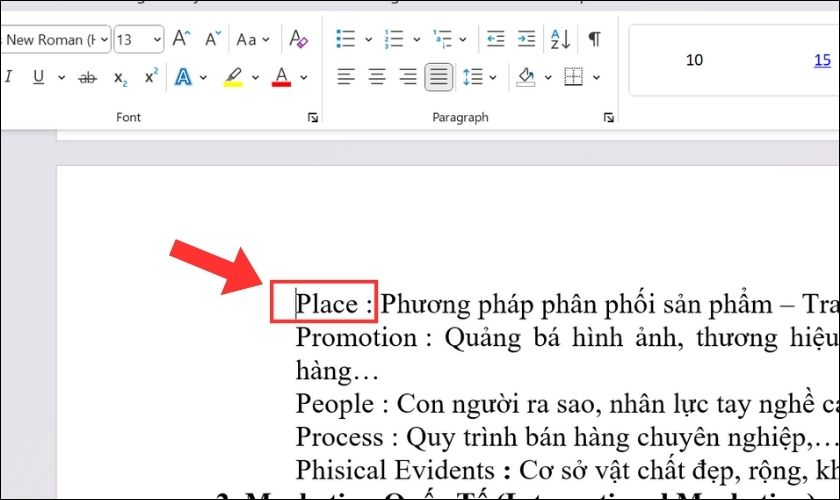Apply yellow text highlight color
The height and width of the screenshot is (500, 840).
233,77
